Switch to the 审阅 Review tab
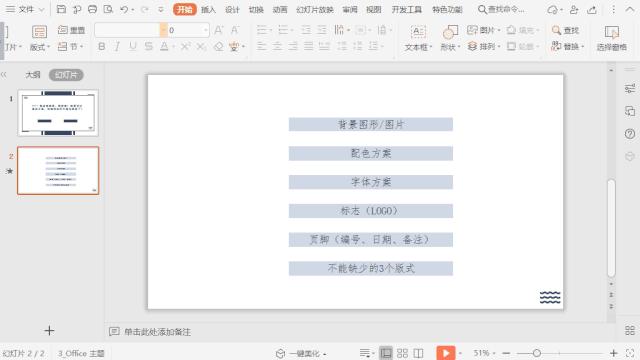This screenshot has height=360, width=640. 350,9
